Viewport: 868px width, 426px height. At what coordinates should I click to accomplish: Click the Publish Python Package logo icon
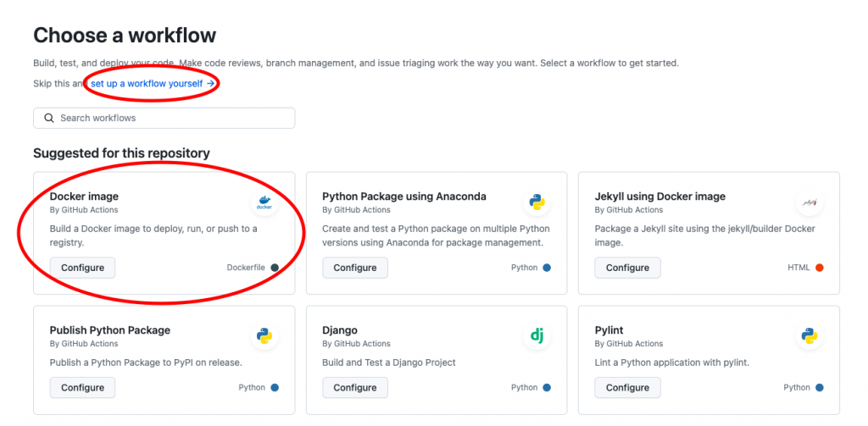point(264,336)
